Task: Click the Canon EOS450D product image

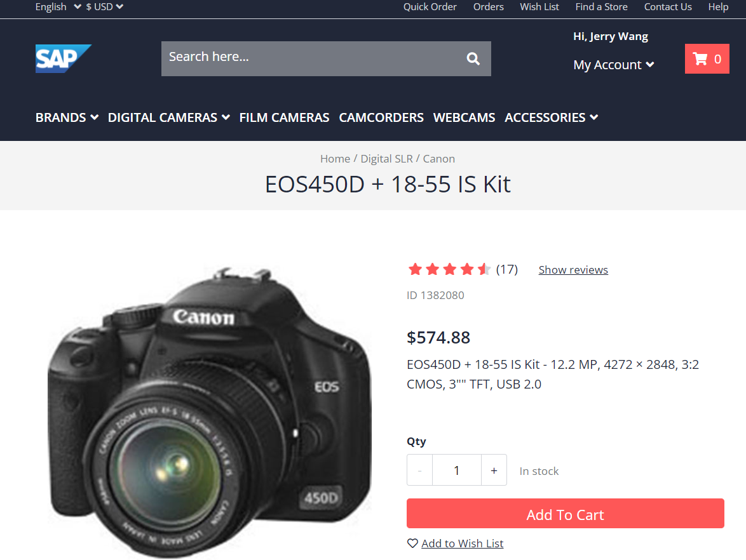Action: tap(210, 411)
